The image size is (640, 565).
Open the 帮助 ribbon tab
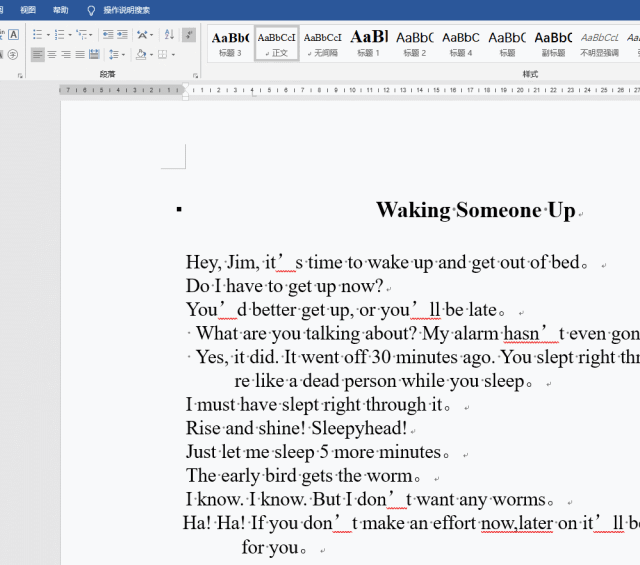pyautogui.click(x=61, y=10)
